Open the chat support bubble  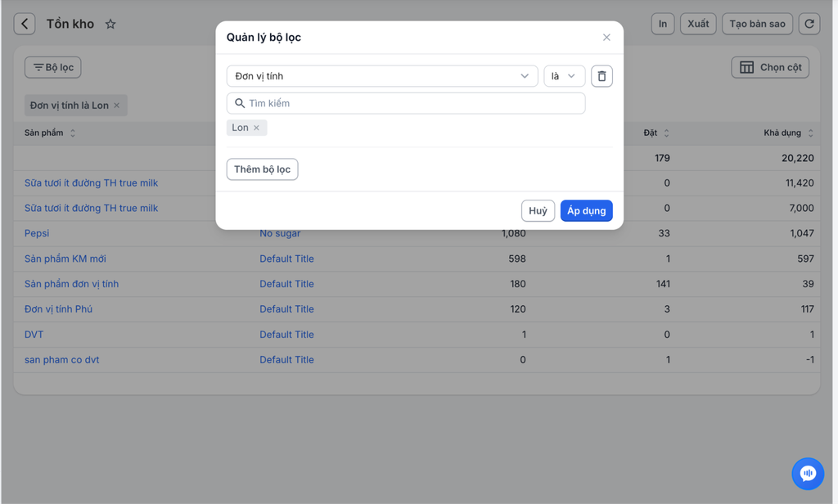click(x=808, y=474)
